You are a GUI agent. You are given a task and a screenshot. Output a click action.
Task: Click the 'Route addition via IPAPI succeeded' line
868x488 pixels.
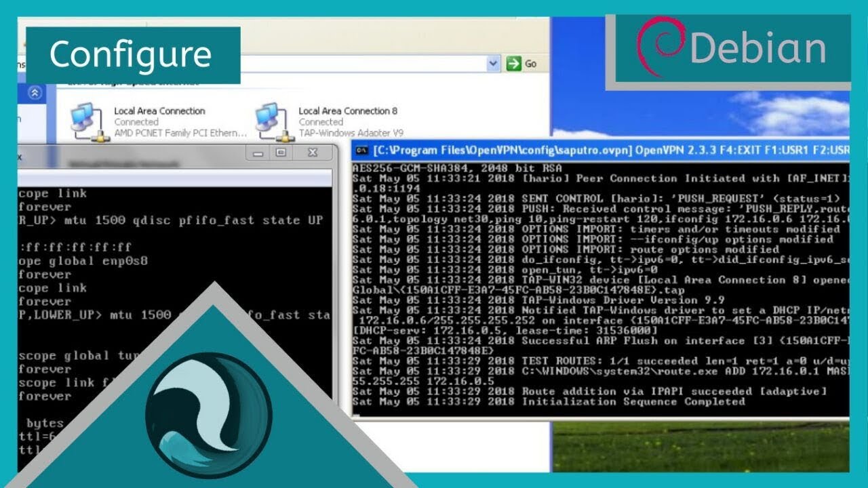coord(590,391)
